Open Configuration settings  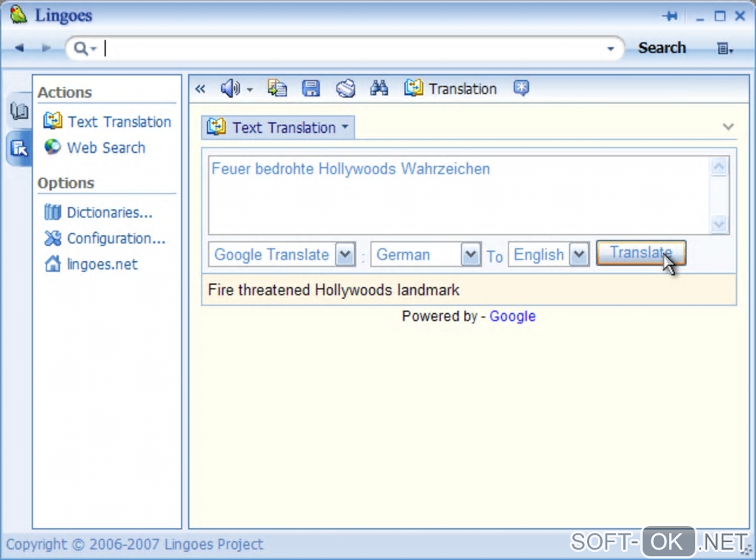(x=105, y=238)
